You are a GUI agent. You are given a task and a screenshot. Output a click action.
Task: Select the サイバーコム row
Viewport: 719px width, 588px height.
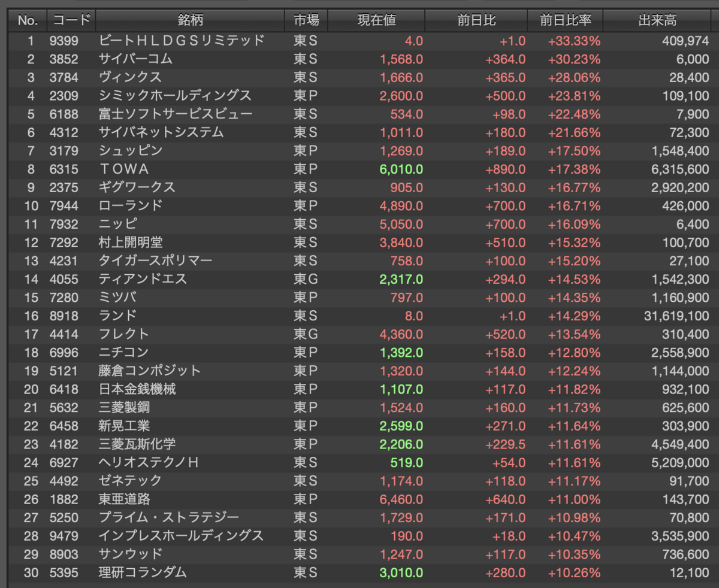coord(359,59)
